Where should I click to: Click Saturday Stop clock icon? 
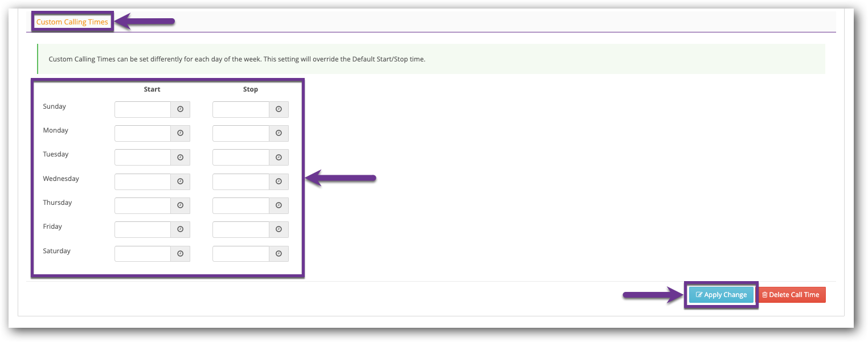[x=279, y=254]
